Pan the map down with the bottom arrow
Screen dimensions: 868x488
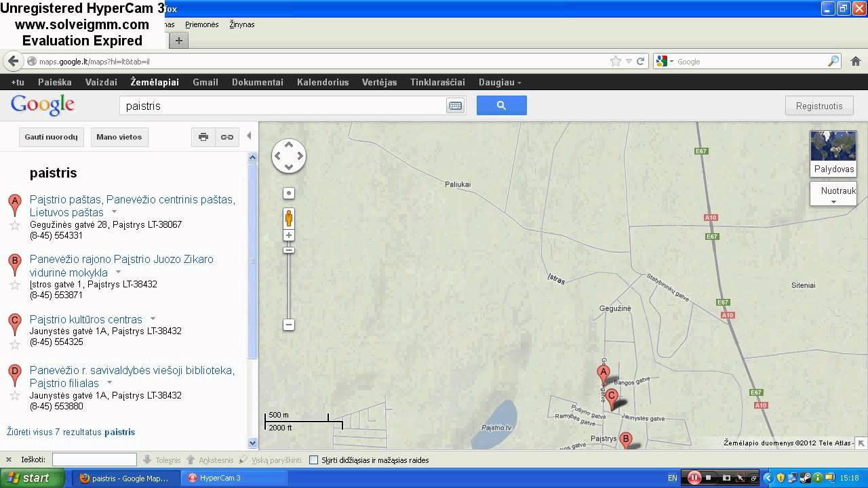coord(289,167)
